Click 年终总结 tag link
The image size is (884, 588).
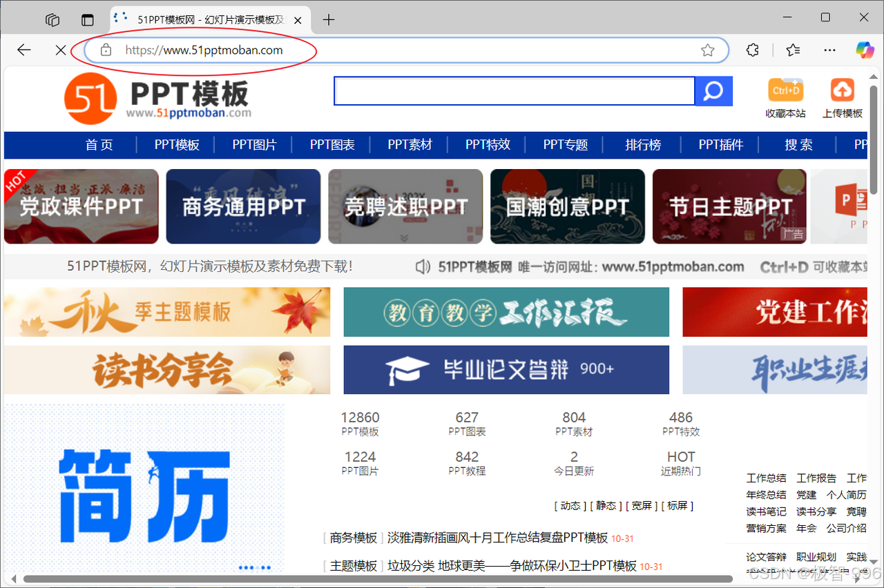click(766, 495)
